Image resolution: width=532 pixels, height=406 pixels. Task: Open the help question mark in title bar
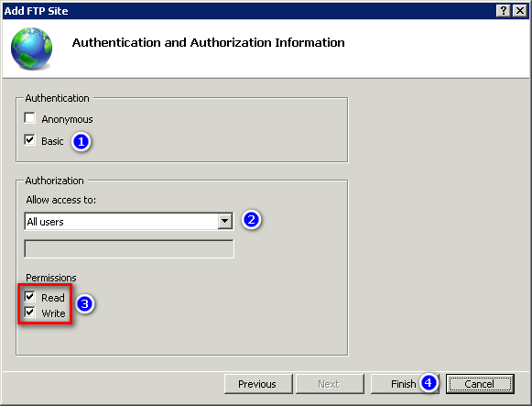click(x=504, y=11)
